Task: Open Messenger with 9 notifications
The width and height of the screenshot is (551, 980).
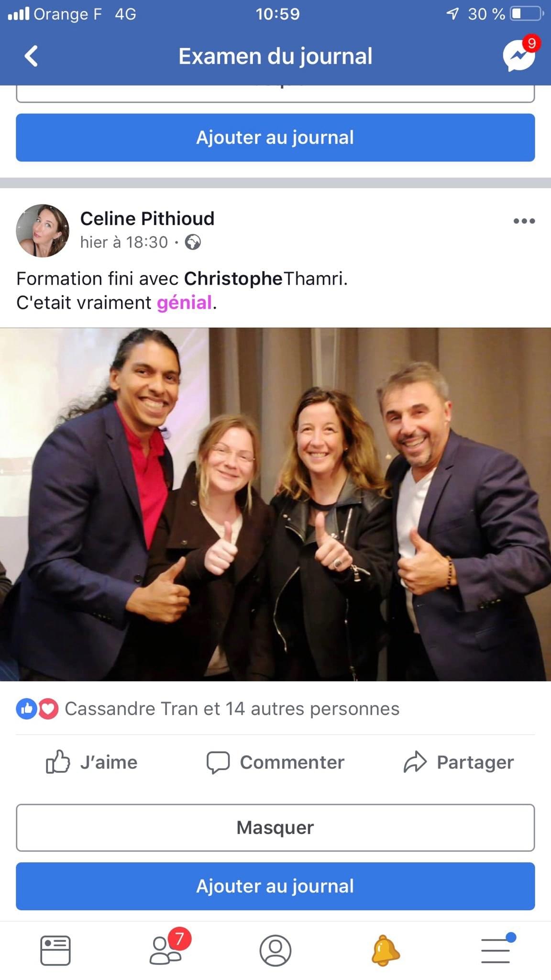Action: pos(520,54)
